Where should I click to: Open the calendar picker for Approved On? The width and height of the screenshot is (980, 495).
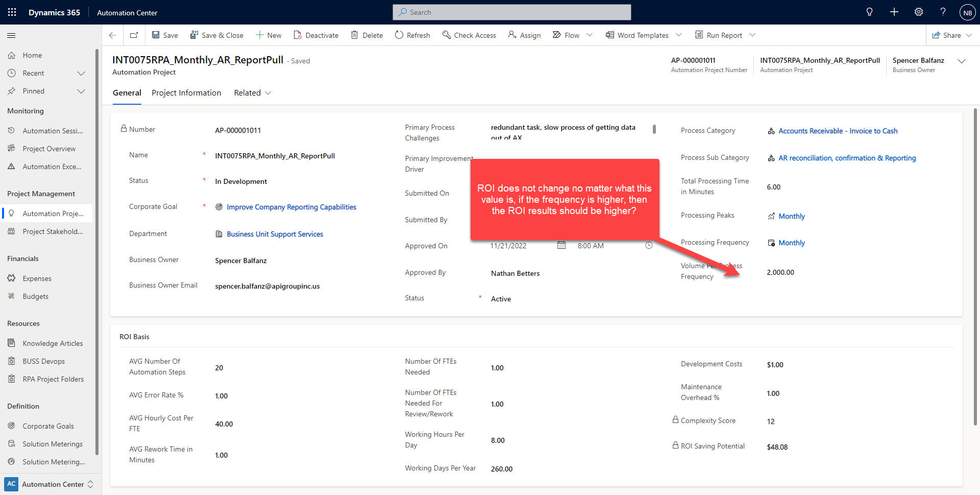[x=562, y=245]
